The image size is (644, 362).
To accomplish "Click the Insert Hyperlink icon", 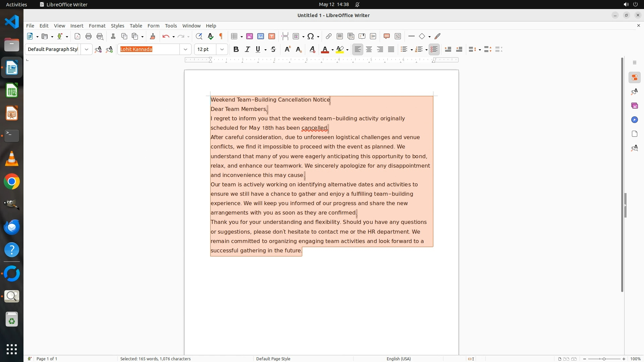I will (x=329, y=36).
